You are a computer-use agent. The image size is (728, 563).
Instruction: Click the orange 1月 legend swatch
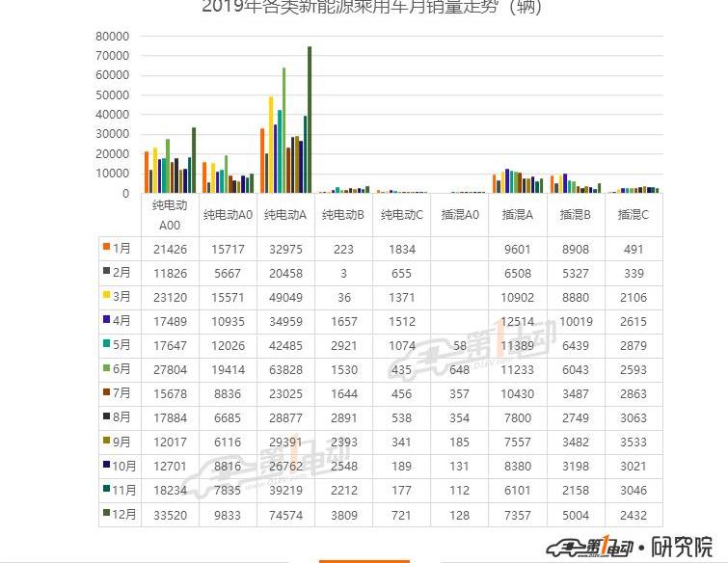(107, 248)
